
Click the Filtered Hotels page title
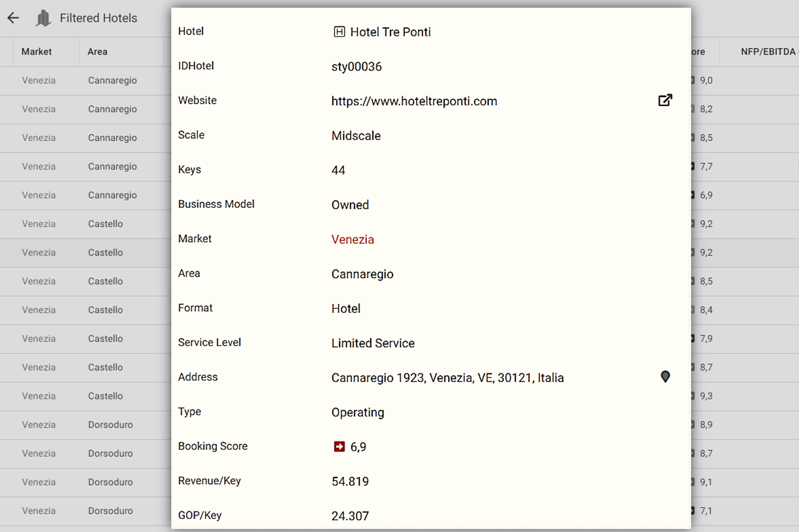coord(98,18)
